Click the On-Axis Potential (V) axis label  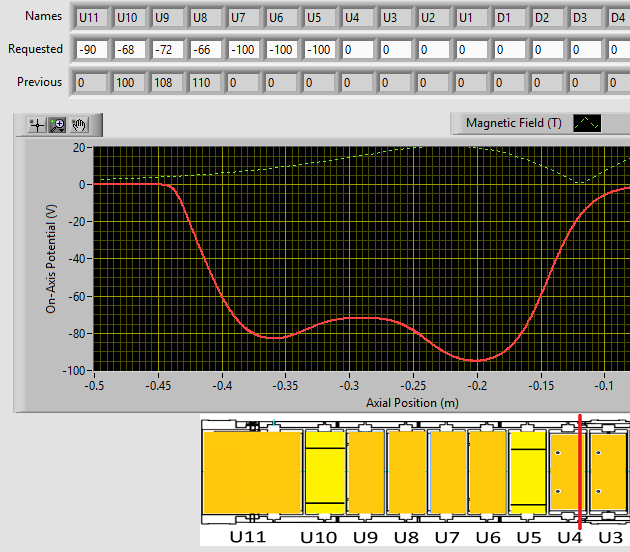point(51,259)
